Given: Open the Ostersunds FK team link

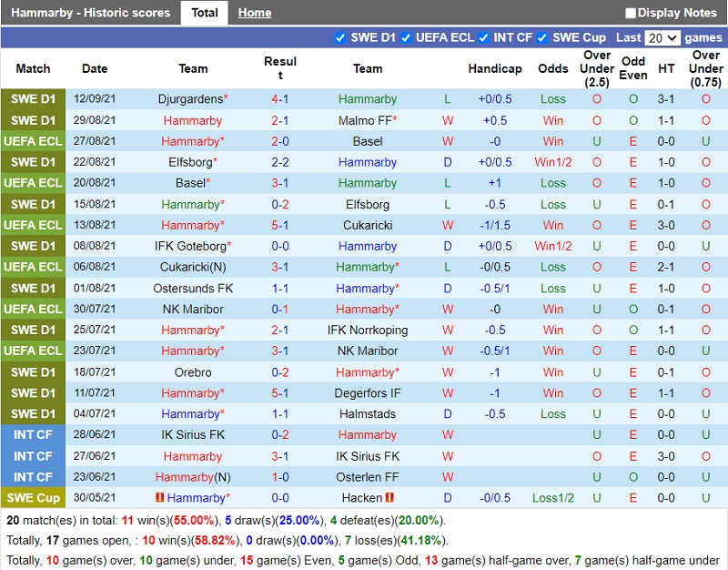Looking at the screenshot, I should pyautogui.click(x=193, y=289).
